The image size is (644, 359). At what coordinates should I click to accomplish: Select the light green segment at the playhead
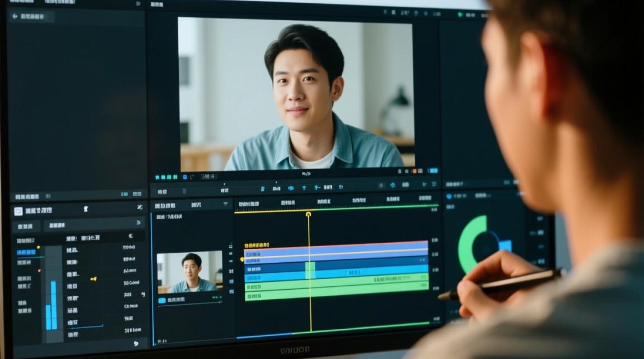310,270
